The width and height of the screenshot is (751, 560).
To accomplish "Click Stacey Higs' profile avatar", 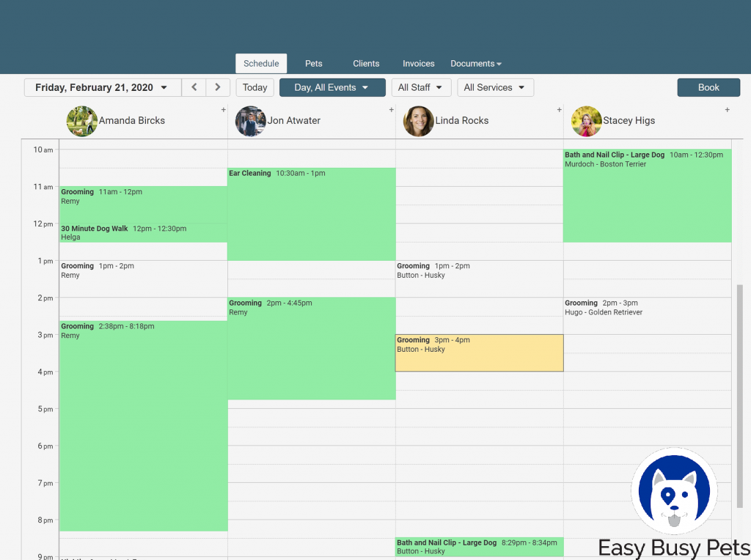I will point(586,121).
